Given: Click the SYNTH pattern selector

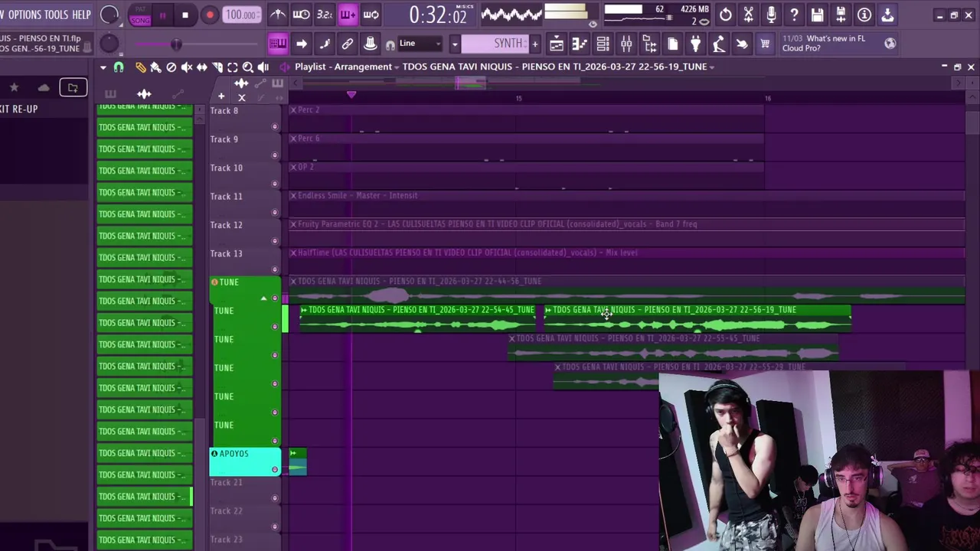Looking at the screenshot, I should click(495, 44).
